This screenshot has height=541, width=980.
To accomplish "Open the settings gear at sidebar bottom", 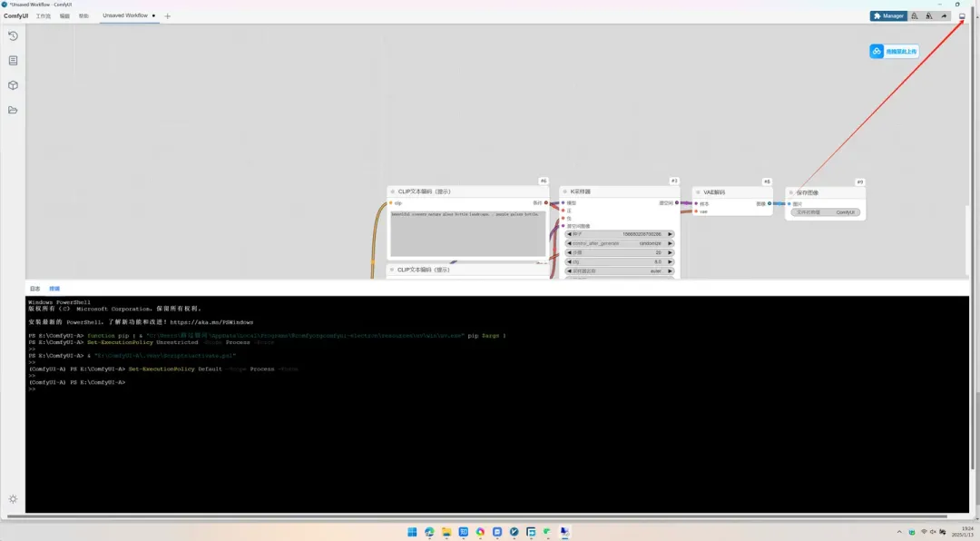I will [13, 499].
